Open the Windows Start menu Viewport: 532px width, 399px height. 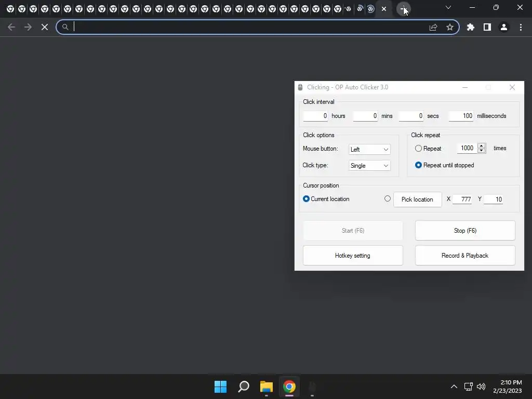220,387
